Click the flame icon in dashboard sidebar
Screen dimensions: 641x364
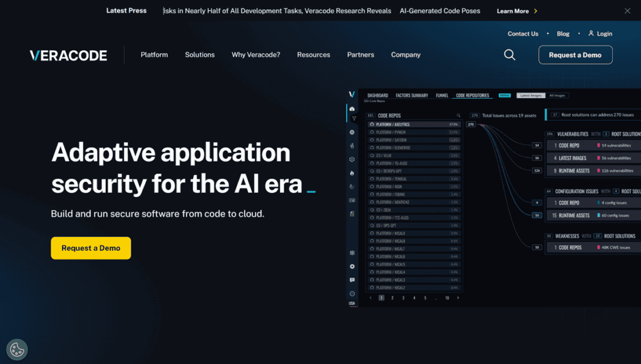(x=352, y=173)
